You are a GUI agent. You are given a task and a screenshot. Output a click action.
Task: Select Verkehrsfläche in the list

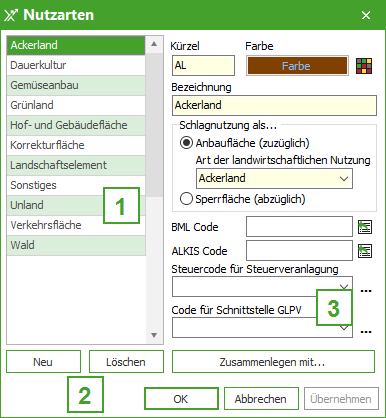tap(76, 225)
